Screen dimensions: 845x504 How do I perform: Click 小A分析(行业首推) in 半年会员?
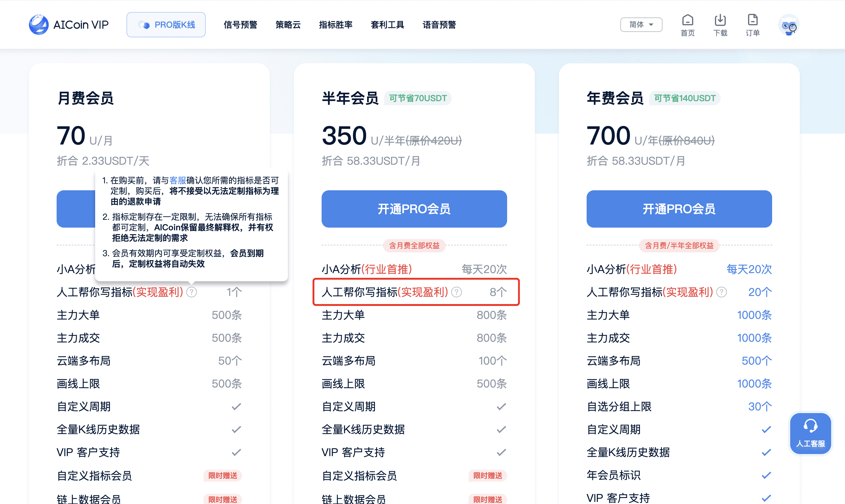366,269
